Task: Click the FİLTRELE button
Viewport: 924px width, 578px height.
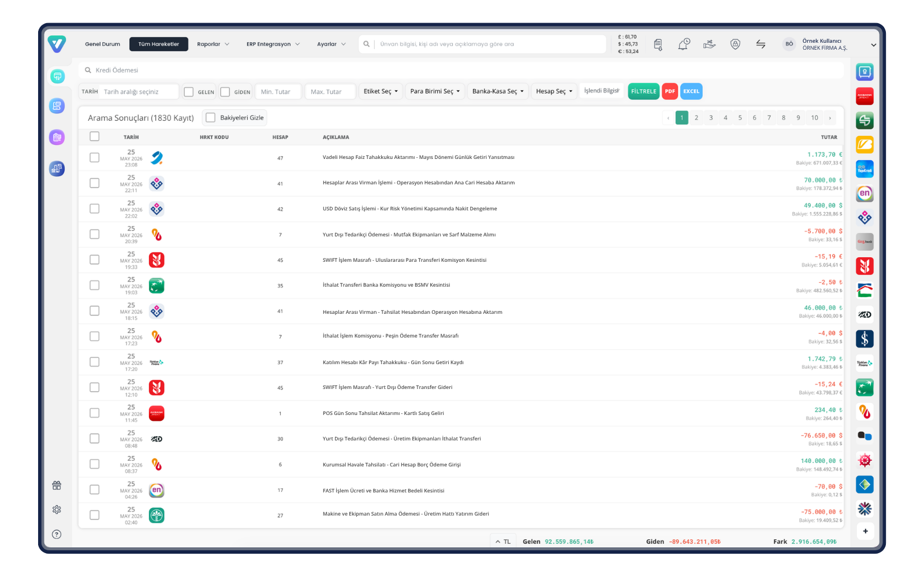Action: pyautogui.click(x=643, y=91)
